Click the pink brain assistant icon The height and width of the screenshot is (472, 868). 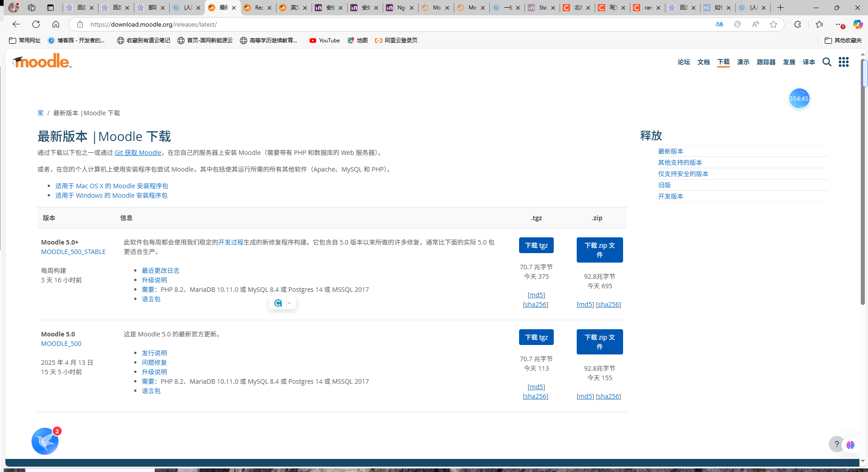(x=850, y=445)
